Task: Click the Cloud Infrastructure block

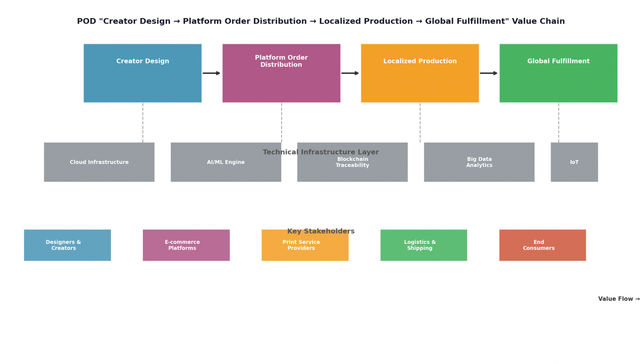Action: point(99,162)
